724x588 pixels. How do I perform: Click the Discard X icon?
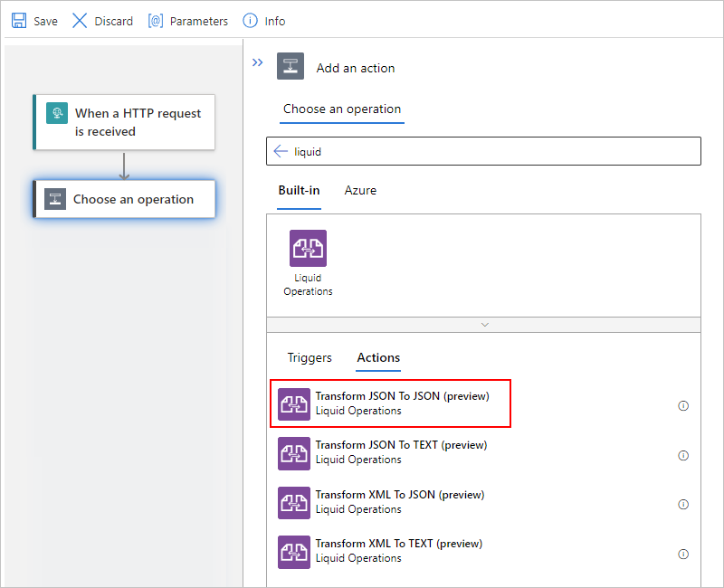point(80,21)
